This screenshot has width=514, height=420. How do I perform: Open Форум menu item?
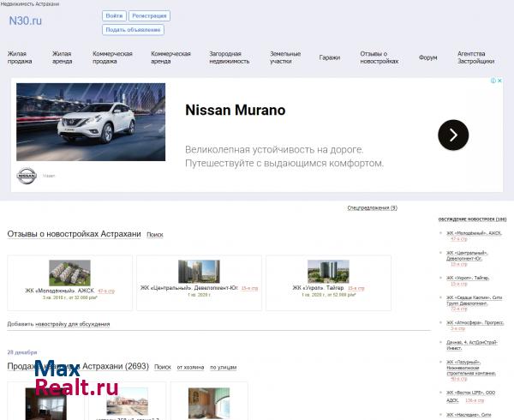point(427,57)
